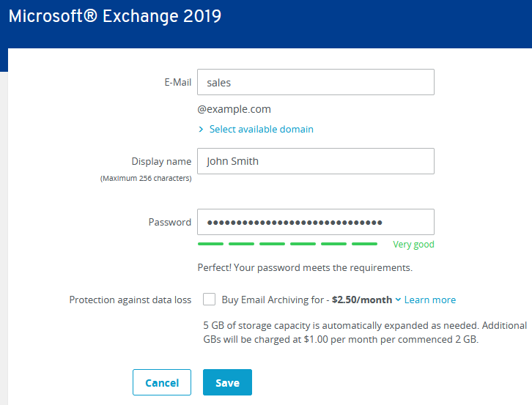
Task: Click the 5 GB storage capacity note
Action: pos(365,332)
